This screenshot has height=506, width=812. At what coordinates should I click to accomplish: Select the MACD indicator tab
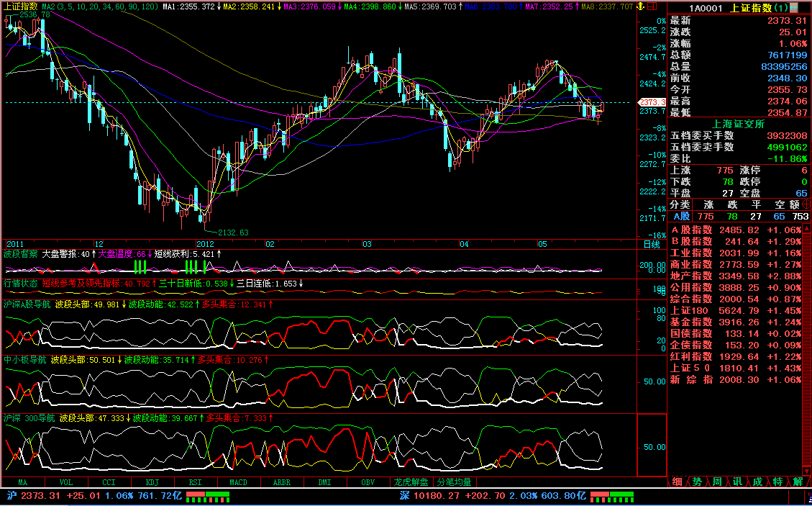click(x=238, y=482)
